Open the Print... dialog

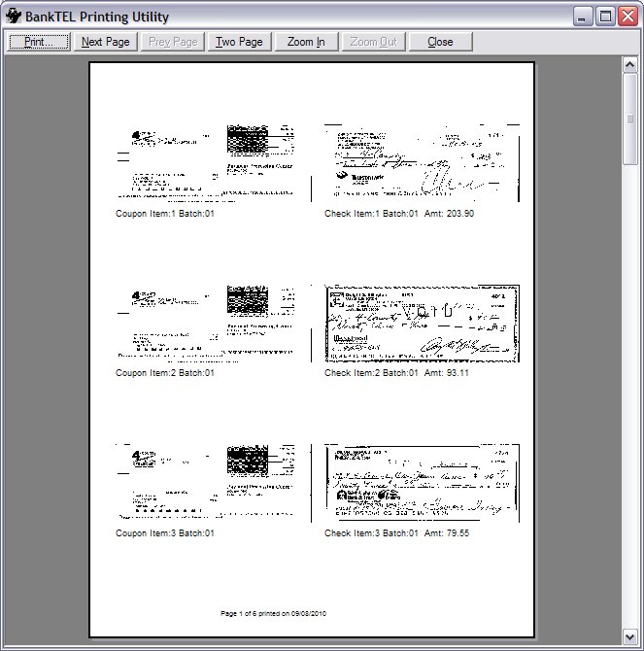click(x=39, y=42)
